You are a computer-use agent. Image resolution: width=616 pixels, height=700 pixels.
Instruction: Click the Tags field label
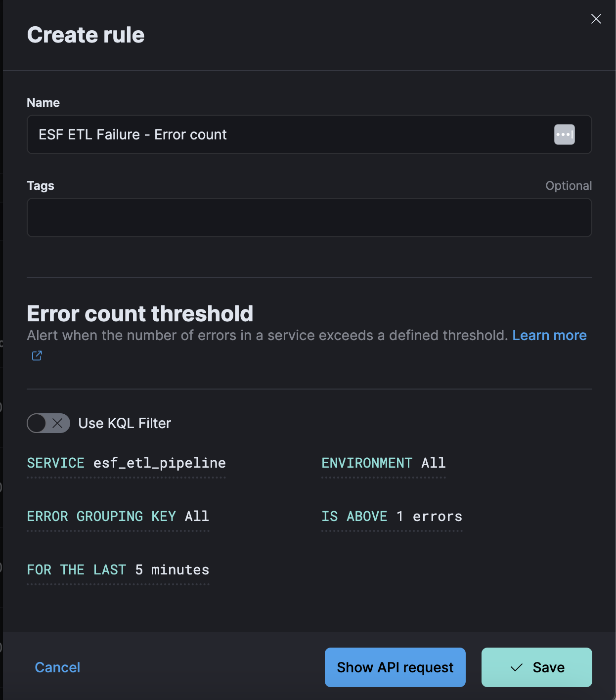(x=41, y=186)
